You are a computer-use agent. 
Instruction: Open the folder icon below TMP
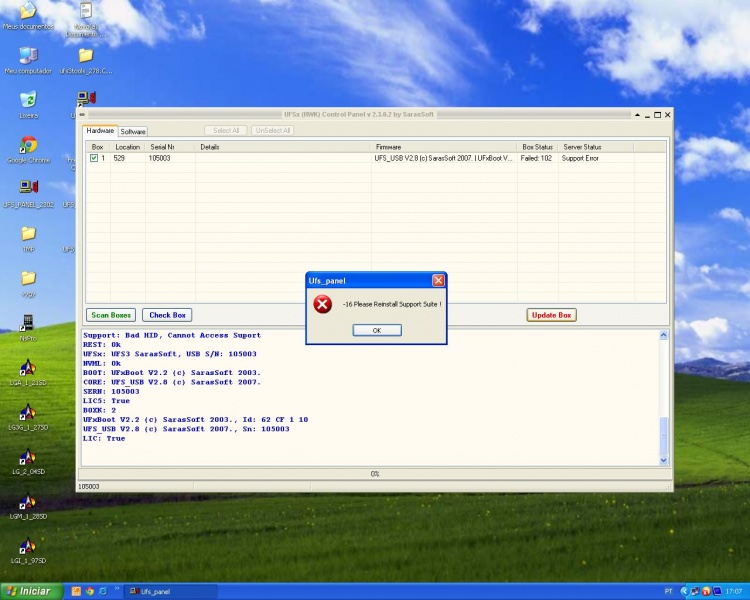click(28, 283)
